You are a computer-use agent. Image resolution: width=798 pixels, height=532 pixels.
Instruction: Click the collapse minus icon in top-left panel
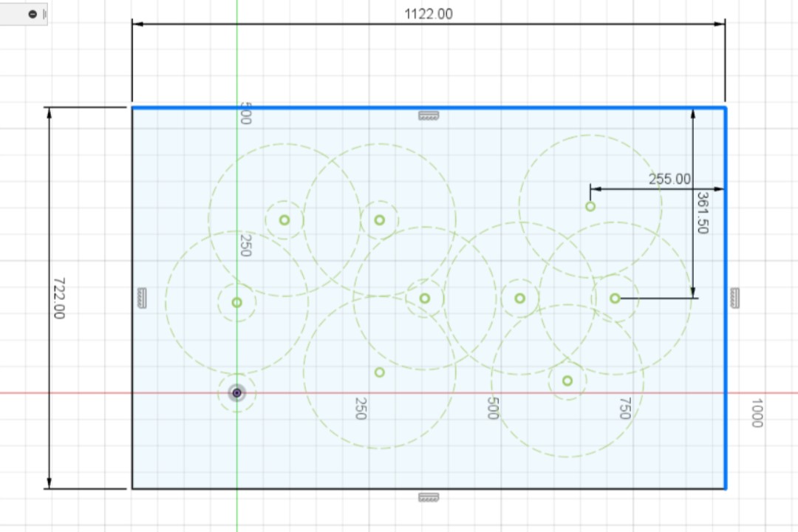[x=33, y=14]
